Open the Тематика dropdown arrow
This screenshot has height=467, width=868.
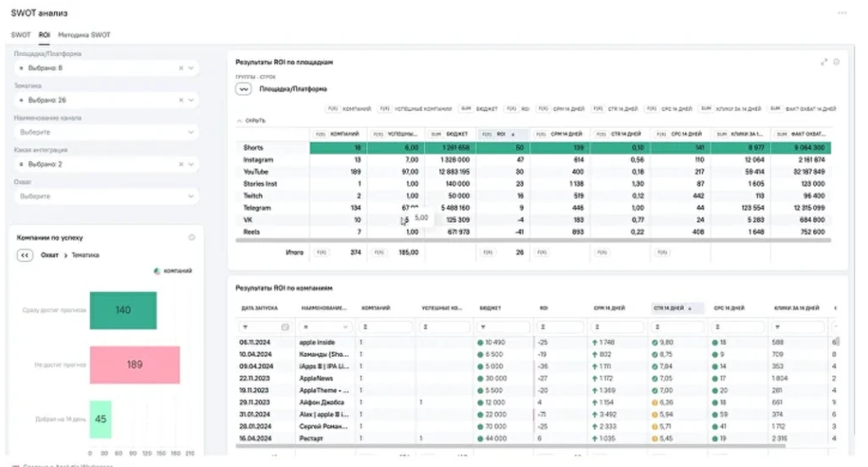coord(191,100)
